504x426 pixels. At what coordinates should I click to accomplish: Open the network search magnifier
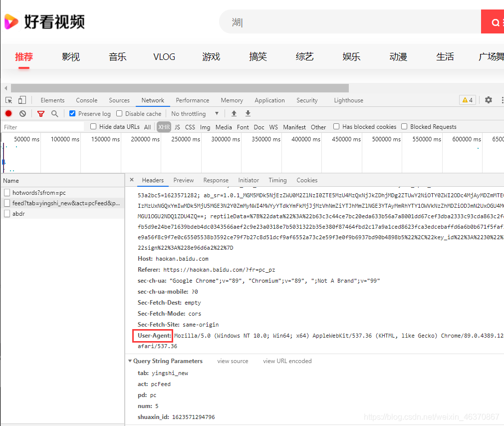(x=55, y=113)
